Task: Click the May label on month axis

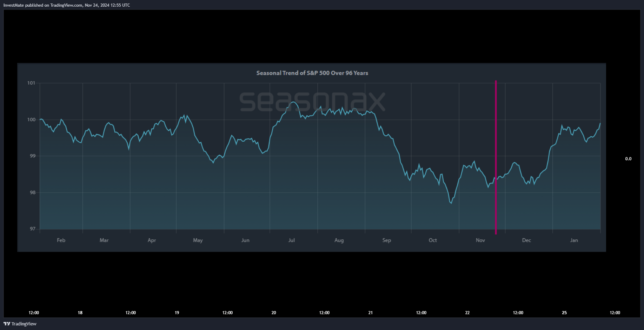Action: point(198,240)
